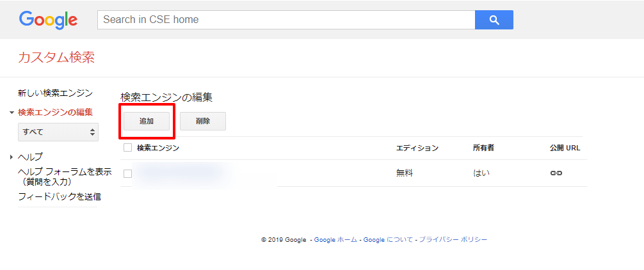Image resolution: width=644 pixels, height=270 pixels.
Task: Click the Google logo
Action: pos(48,20)
